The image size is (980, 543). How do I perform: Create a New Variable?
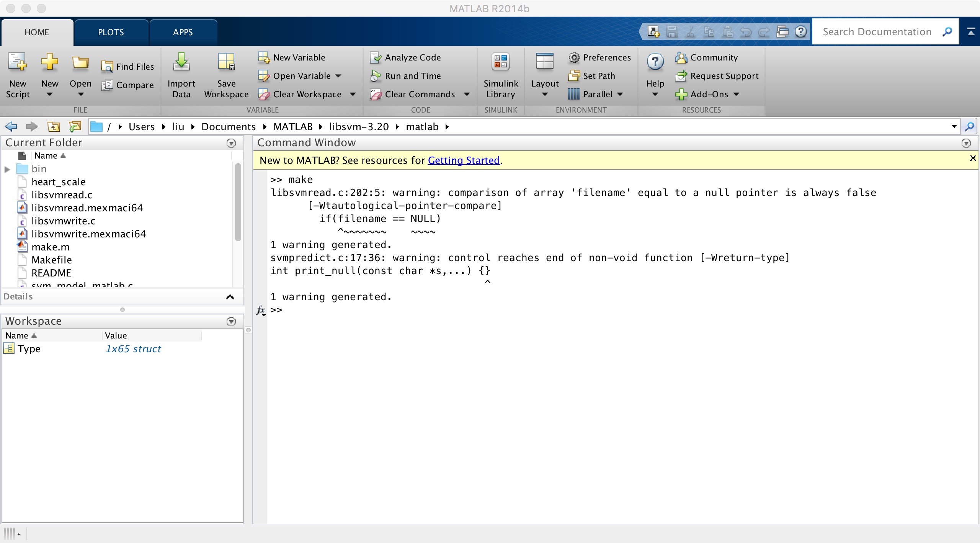292,57
